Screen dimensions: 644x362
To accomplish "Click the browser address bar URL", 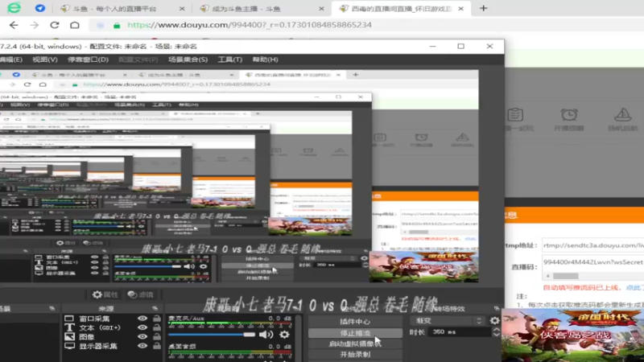I will tap(250, 25).
